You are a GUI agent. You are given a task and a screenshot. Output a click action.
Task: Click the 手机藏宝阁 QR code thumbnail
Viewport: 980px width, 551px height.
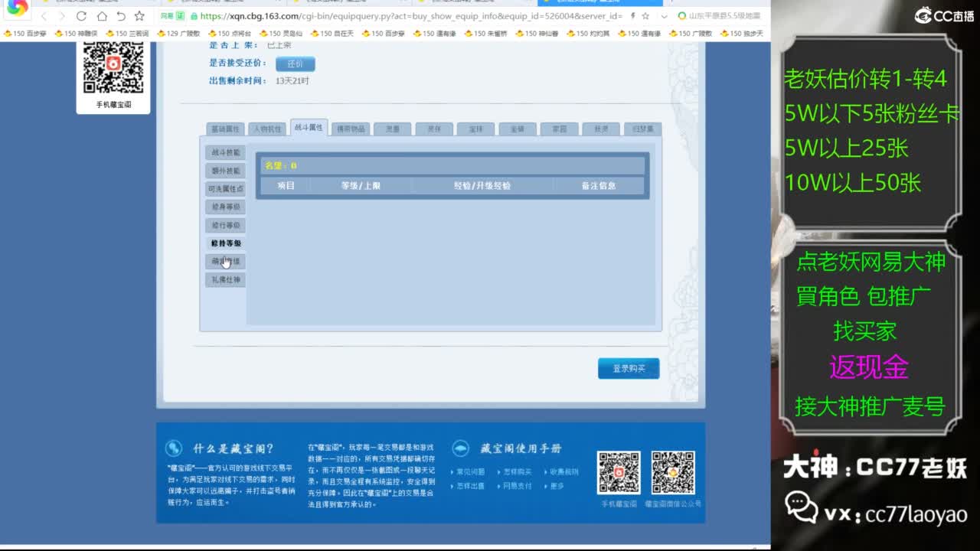tap(113, 69)
